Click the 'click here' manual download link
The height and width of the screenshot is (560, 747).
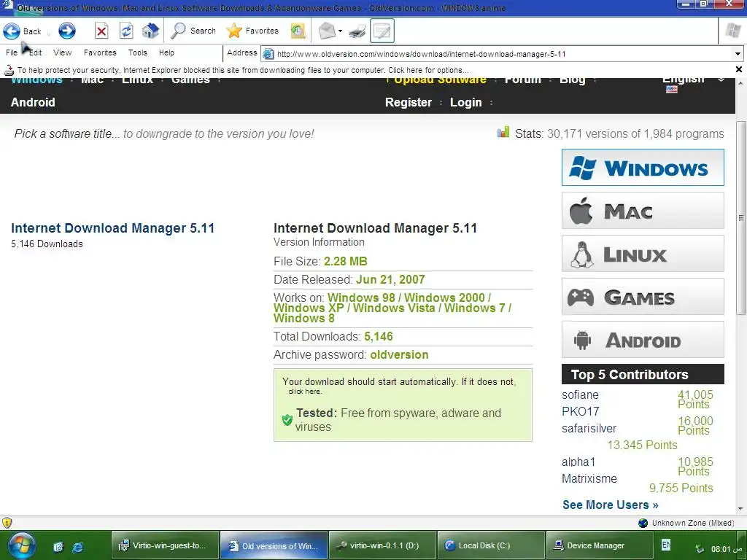(x=305, y=392)
